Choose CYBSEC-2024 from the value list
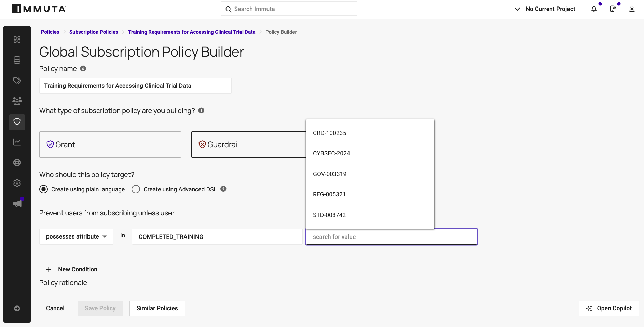This screenshot has height=327, width=644. pos(331,153)
